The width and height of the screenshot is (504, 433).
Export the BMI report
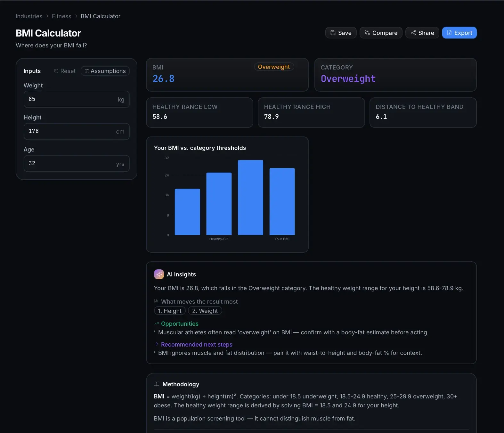(x=459, y=33)
